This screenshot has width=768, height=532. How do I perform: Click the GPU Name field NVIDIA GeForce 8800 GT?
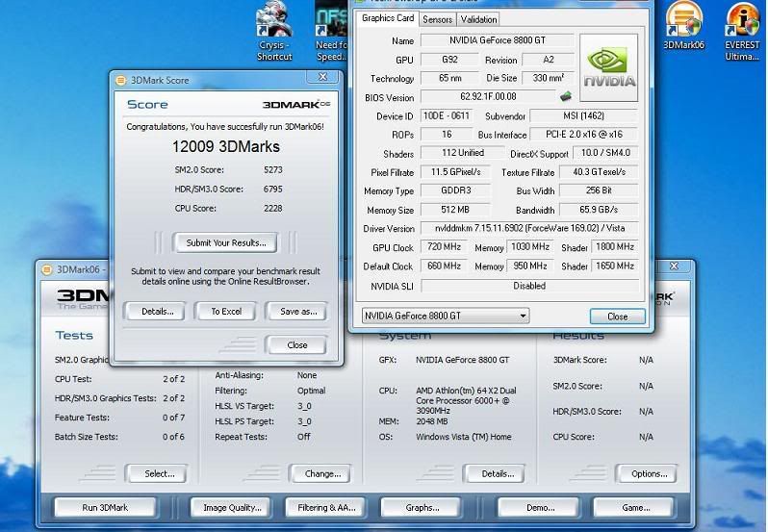498,40
